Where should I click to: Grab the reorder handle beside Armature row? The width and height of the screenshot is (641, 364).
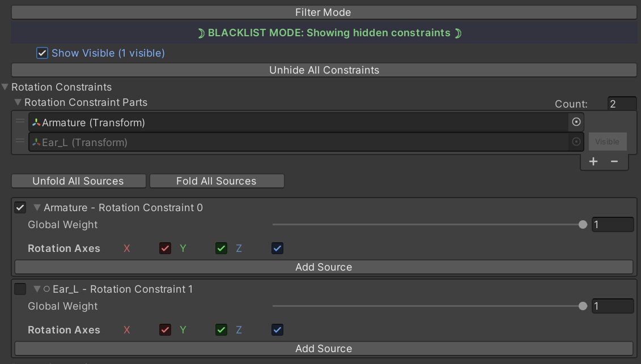coord(20,121)
